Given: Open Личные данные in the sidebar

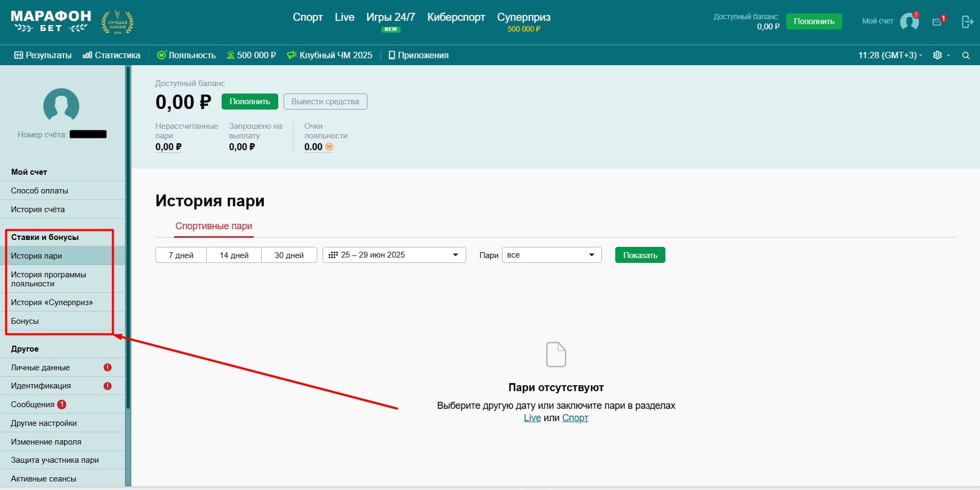Looking at the screenshot, I should [62, 368].
